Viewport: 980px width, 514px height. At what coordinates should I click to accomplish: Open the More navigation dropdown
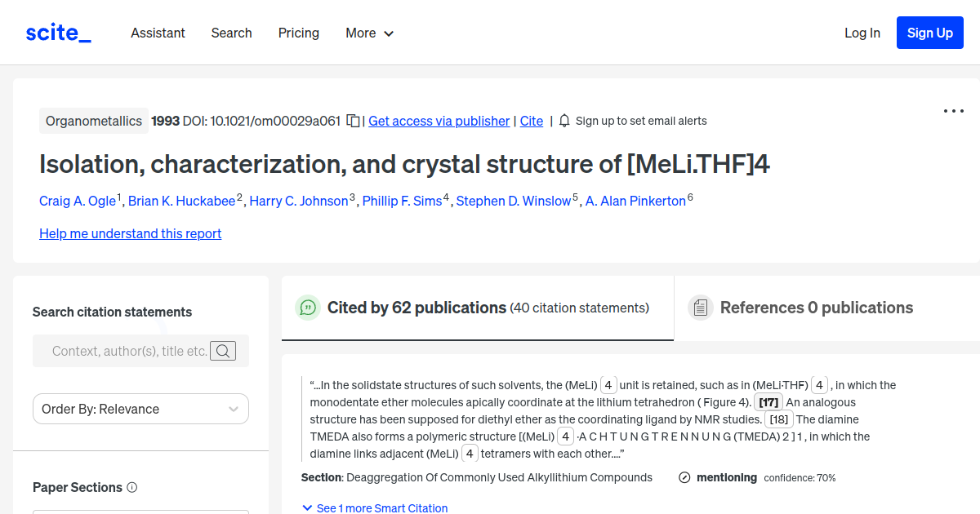pos(369,33)
